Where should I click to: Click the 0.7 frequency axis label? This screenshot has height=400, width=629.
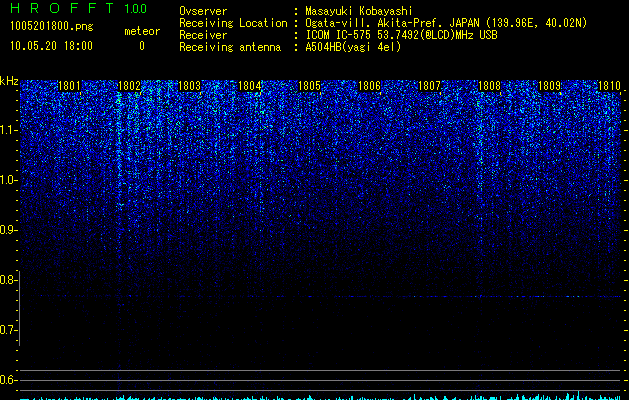8,330
